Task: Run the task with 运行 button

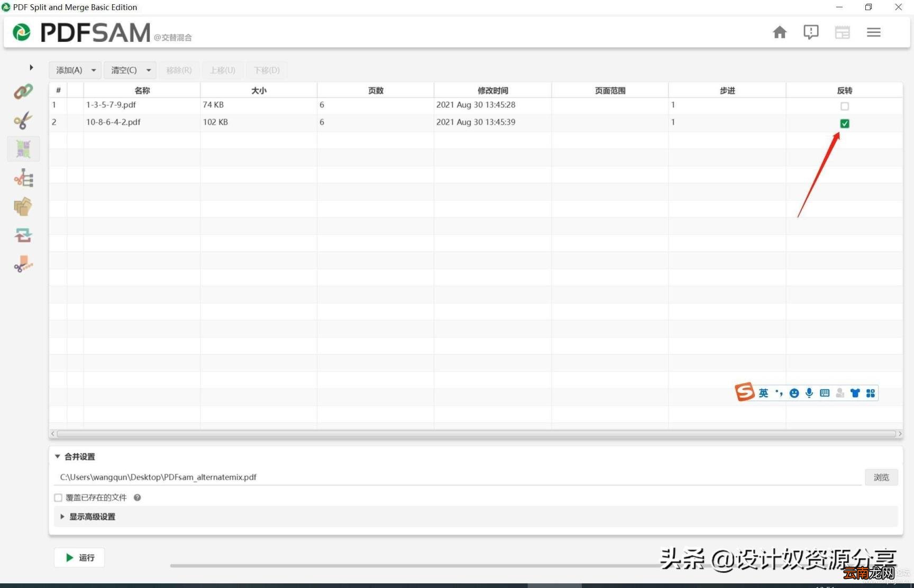Action: pyautogui.click(x=79, y=557)
